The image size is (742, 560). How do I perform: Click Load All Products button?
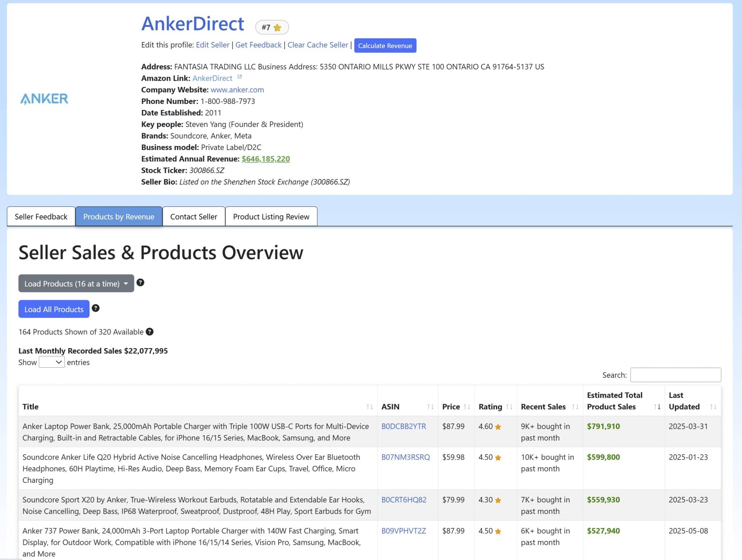(54, 309)
